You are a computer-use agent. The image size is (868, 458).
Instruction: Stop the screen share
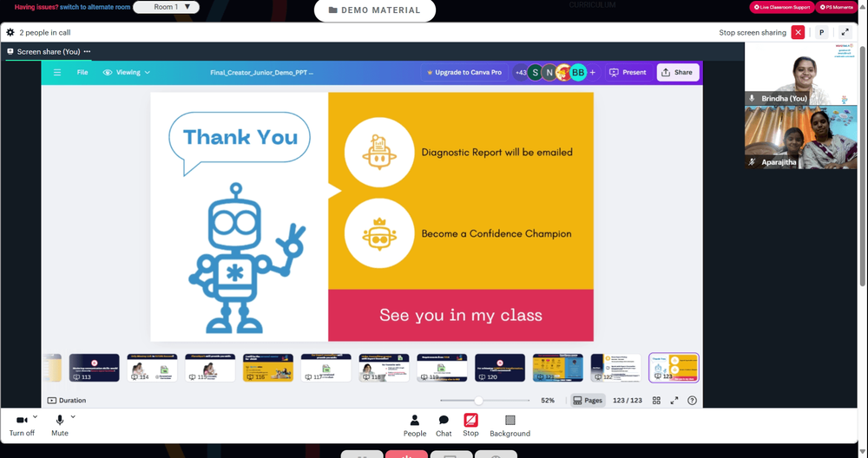click(470, 425)
